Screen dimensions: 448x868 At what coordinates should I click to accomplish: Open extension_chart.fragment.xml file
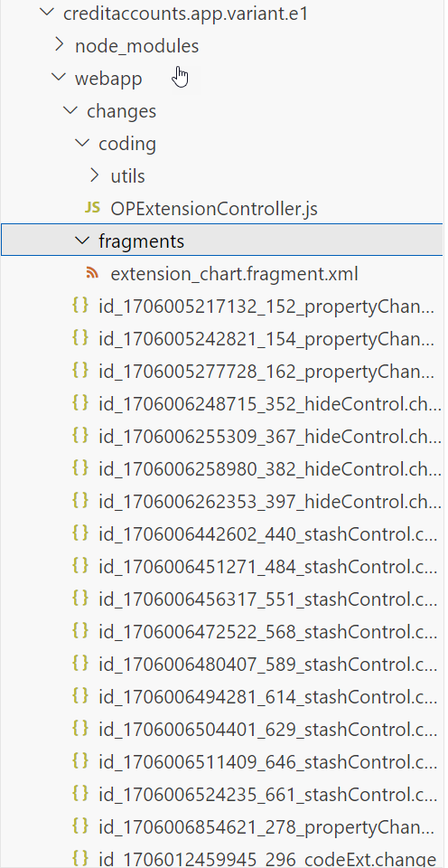tap(235, 274)
